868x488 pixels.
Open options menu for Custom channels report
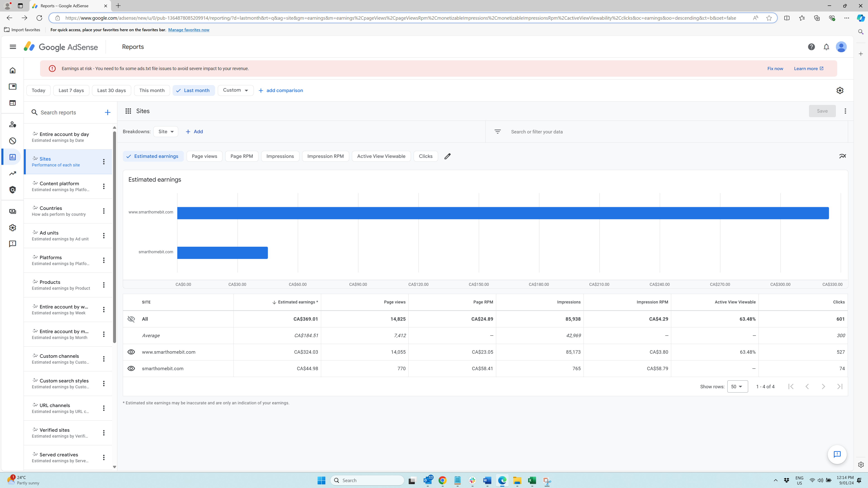(x=104, y=359)
